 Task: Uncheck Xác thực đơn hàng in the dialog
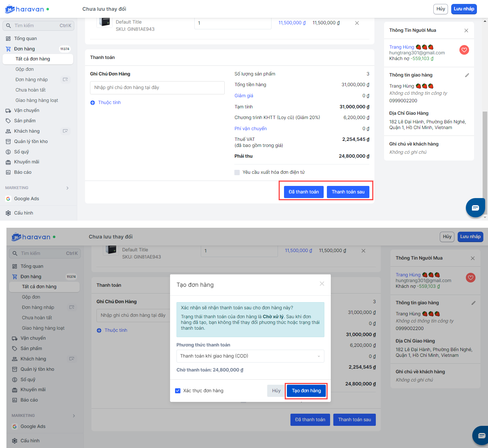click(x=178, y=390)
